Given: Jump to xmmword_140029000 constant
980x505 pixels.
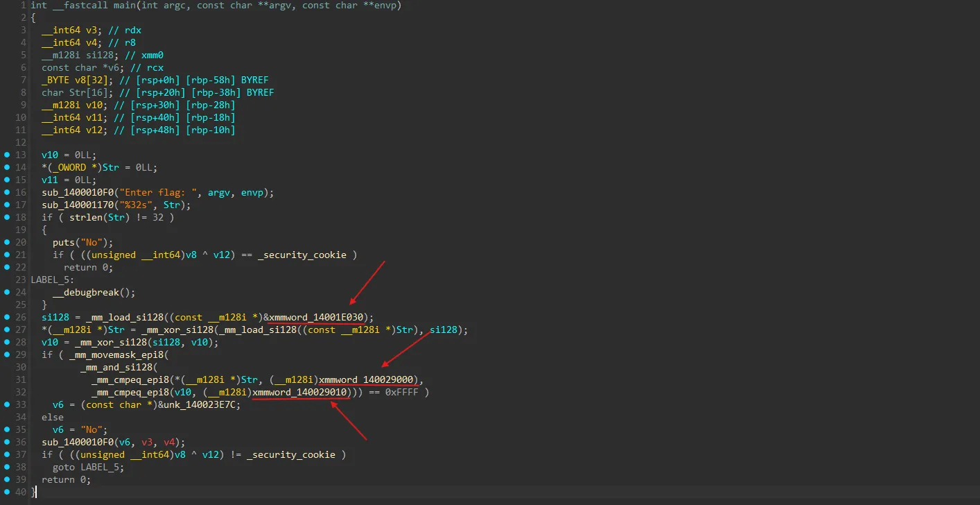Looking at the screenshot, I should [367, 379].
